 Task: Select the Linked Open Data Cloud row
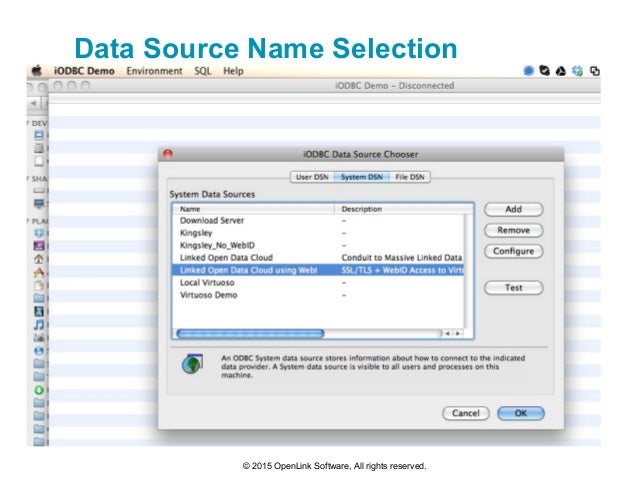pyautogui.click(x=319, y=258)
